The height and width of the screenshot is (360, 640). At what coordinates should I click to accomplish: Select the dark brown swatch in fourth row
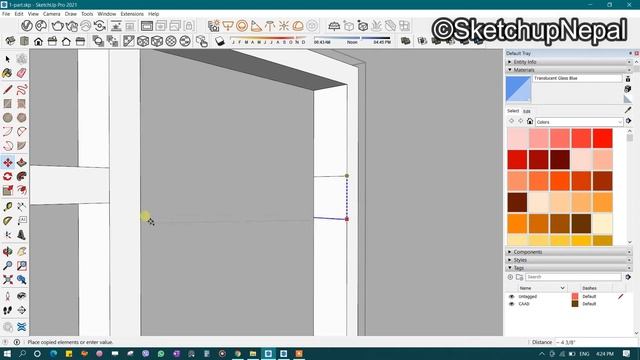click(518, 202)
